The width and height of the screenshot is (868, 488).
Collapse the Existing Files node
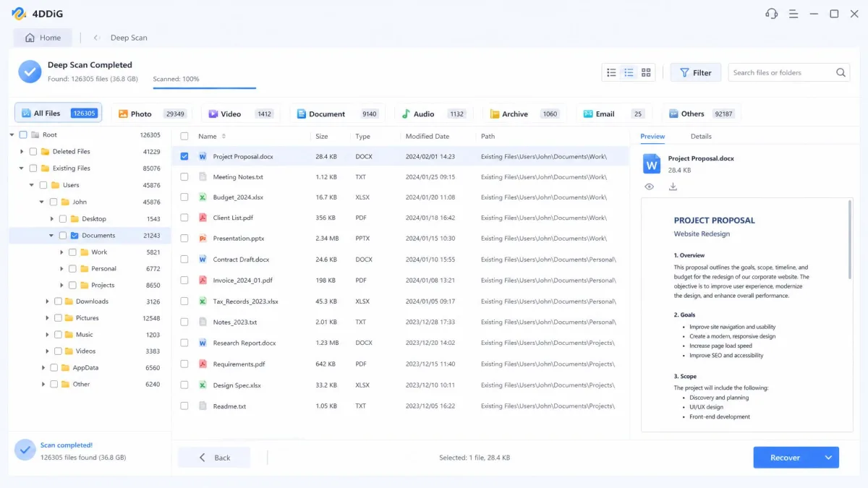click(22, 168)
